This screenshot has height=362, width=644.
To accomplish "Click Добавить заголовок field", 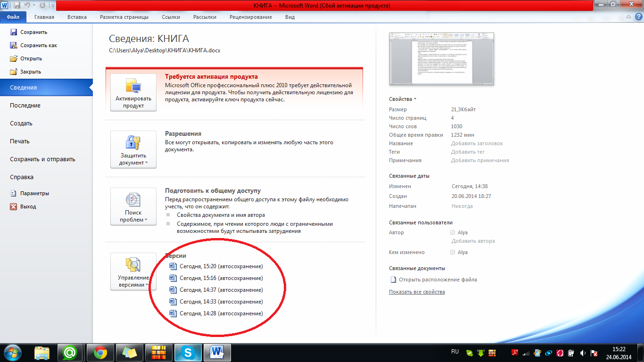I will (477, 143).
